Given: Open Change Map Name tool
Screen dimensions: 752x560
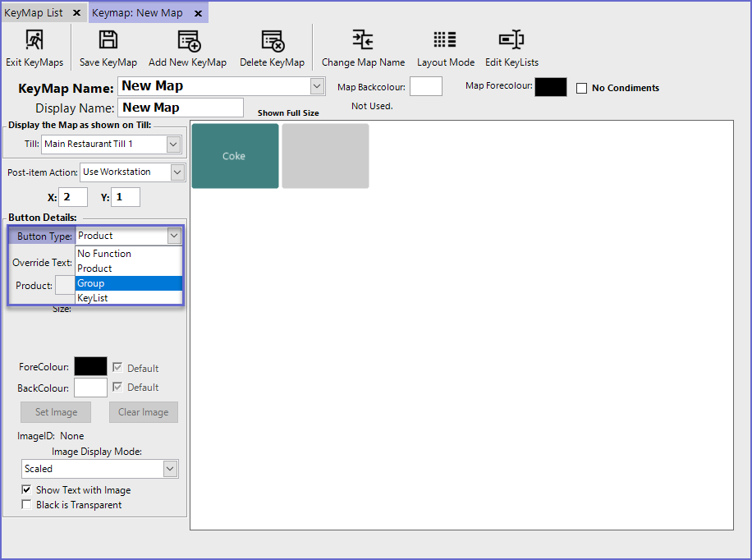Looking at the screenshot, I should tap(363, 40).
